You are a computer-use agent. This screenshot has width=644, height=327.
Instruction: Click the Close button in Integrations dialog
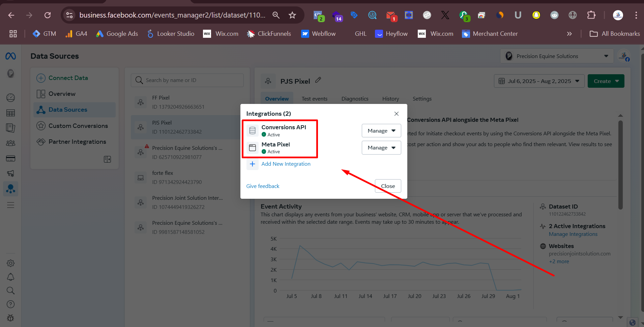(388, 186)
